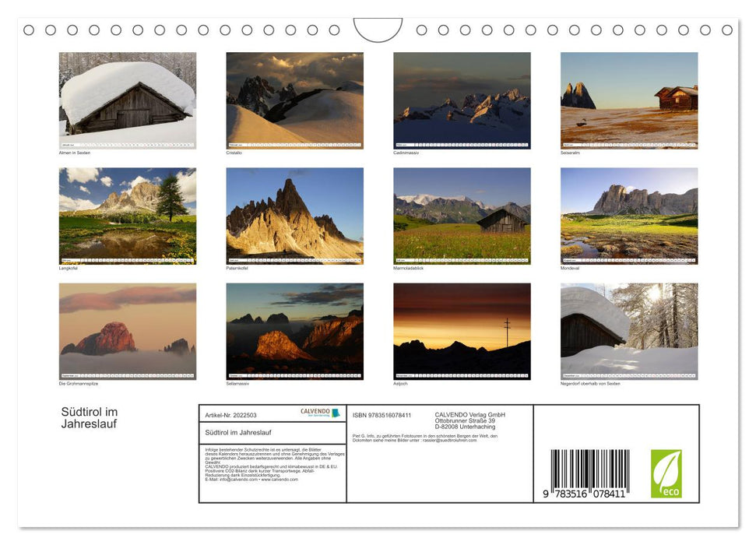This screenshot has width=756, height=545.
Task: Click the barcode image
Action: point(589,473)
